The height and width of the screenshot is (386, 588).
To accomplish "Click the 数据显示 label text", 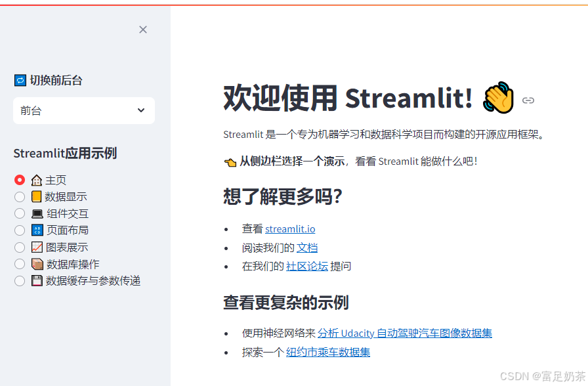I will [66, 196].
